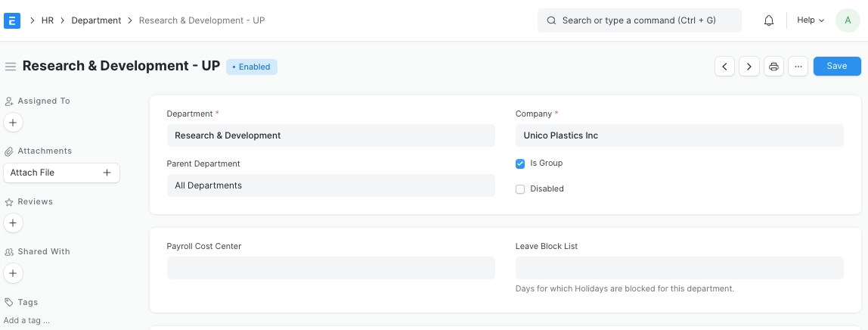This screenshot has height=330, width=868.
Task: Open the notifications bell
Action: click(769, 20)
